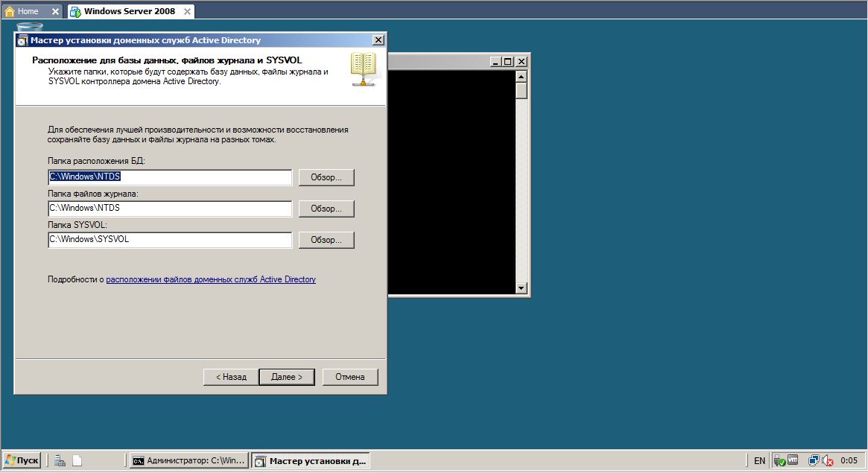The image size is (868, 473).
Task: Minimize the command prompt window
Action: (495, 61)
